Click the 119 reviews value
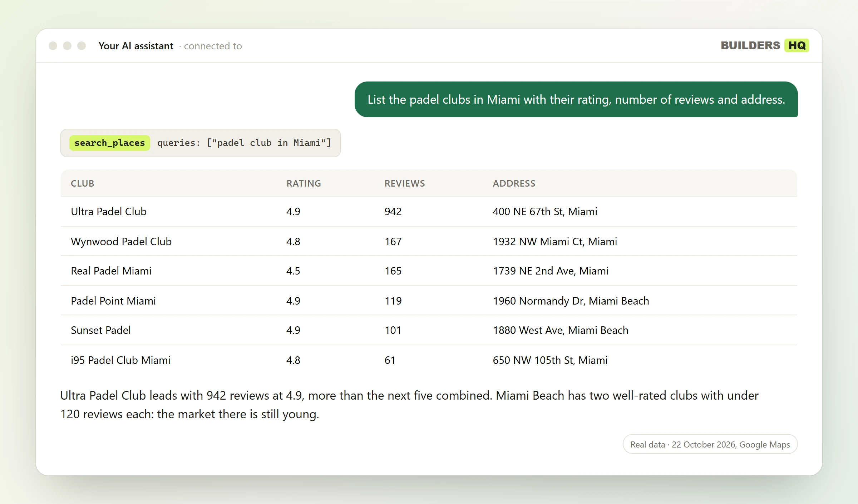 (x=393, y=301)
